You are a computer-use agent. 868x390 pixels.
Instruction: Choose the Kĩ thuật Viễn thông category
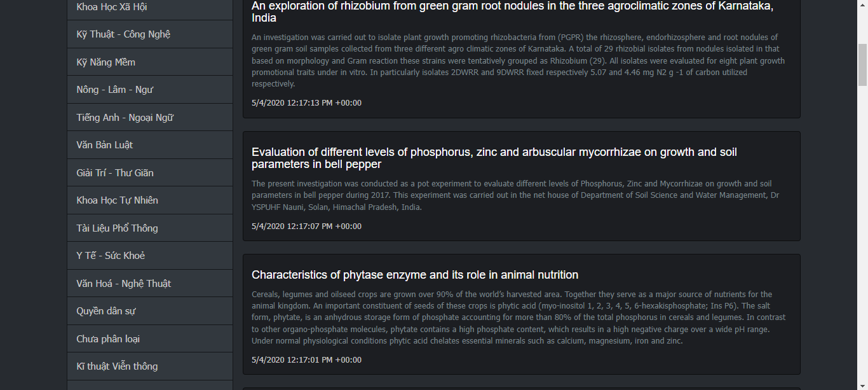click(150, 366)
